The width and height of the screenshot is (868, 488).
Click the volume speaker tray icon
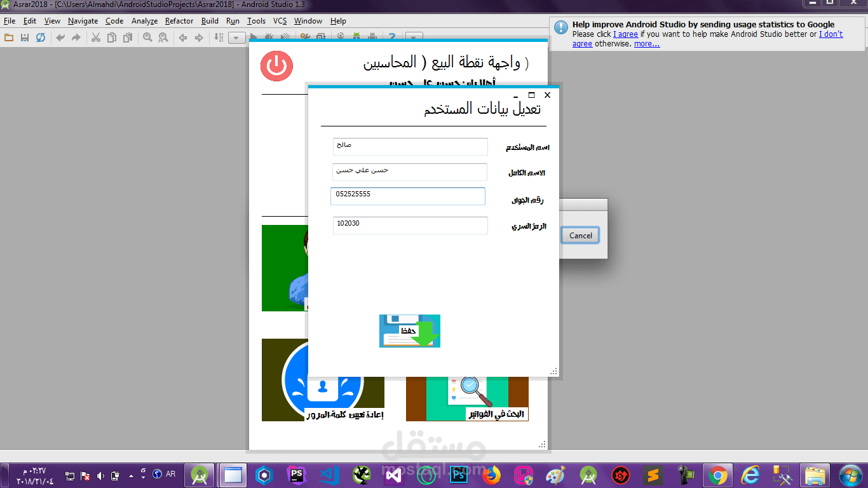pos(100,475)
